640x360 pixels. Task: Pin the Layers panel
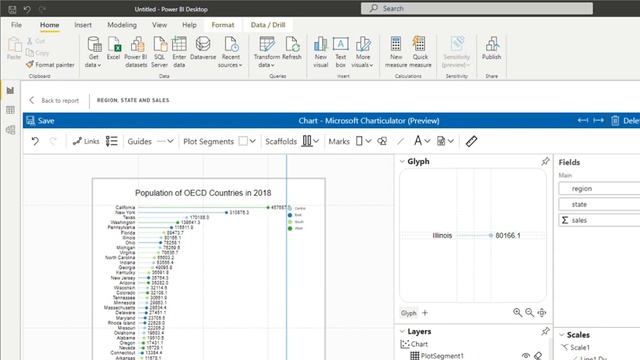[545, 331]
